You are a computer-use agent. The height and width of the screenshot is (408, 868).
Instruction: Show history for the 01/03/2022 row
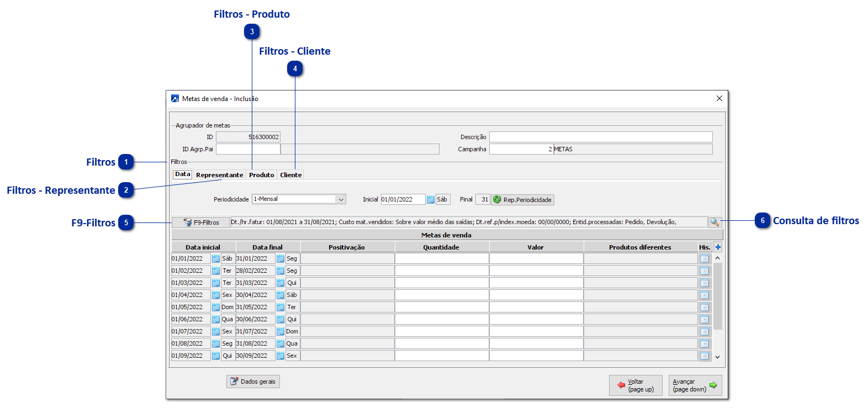pos(705,283)
